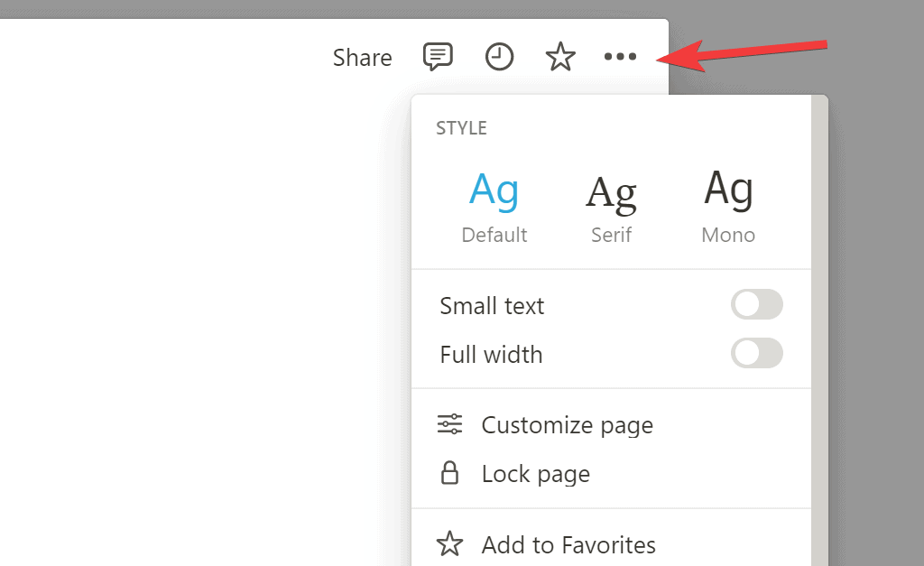Click the Share button
The height and width of the screenshot is (566, 924).
(362, 58)
